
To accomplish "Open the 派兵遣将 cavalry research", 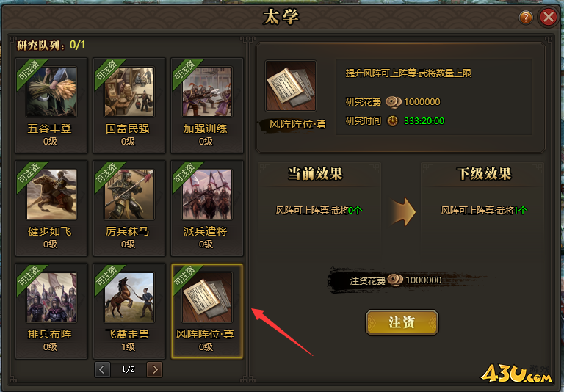I will click(207, 195).
